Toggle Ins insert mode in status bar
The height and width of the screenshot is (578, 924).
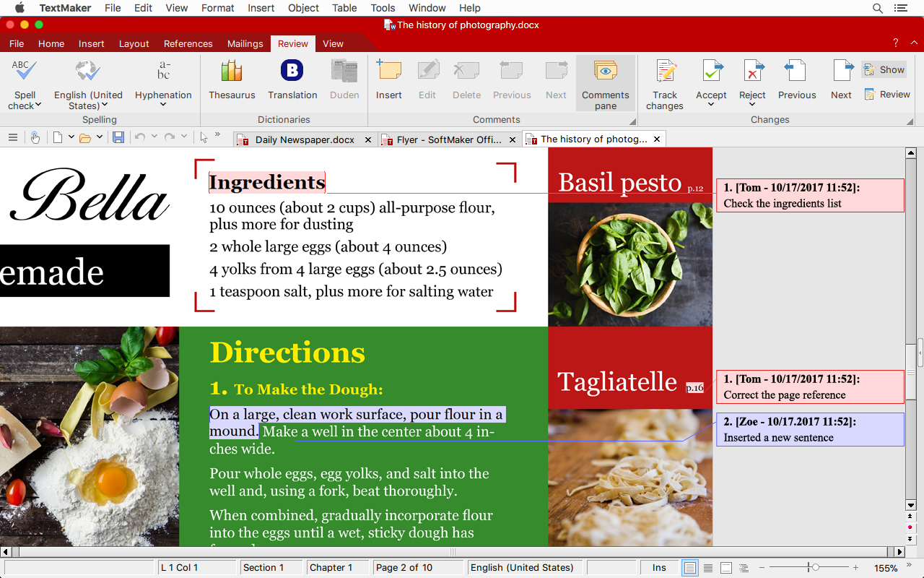coord(659,568)
